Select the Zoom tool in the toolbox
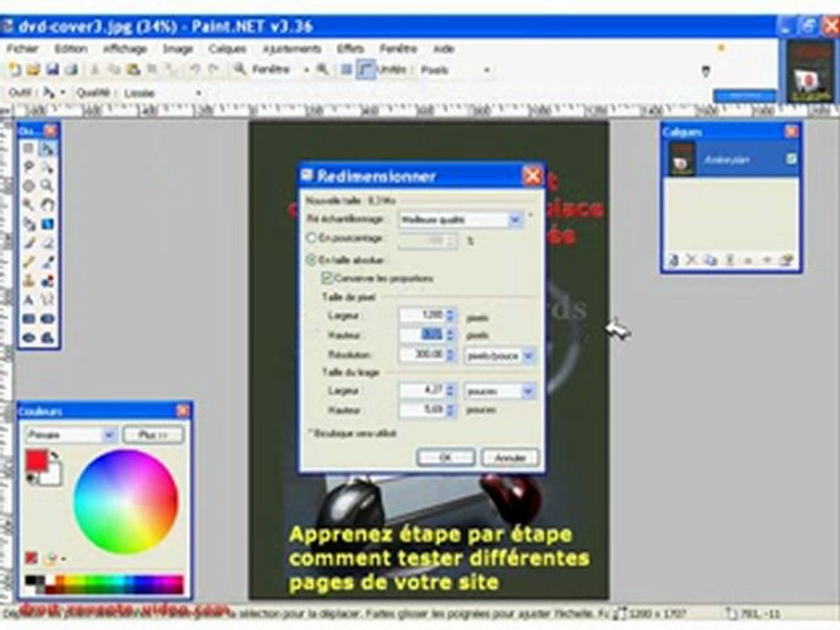840x630 pixels. (47, 185)
